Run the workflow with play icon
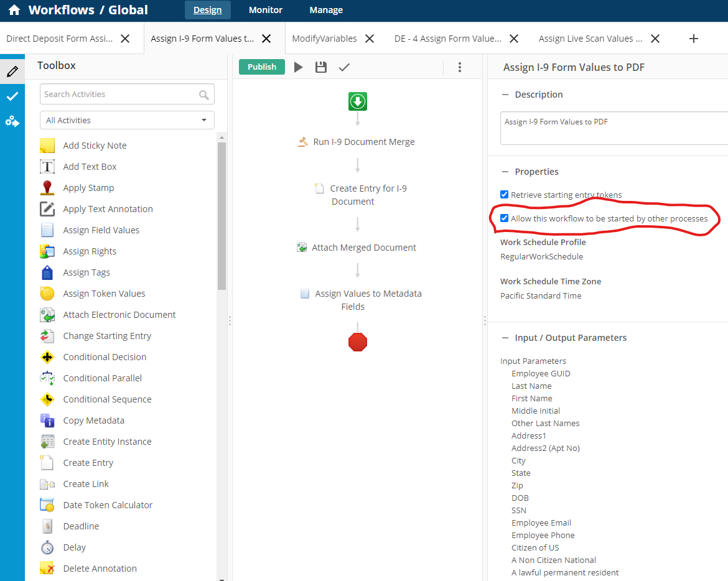728x581 pixels. (299, 67)
